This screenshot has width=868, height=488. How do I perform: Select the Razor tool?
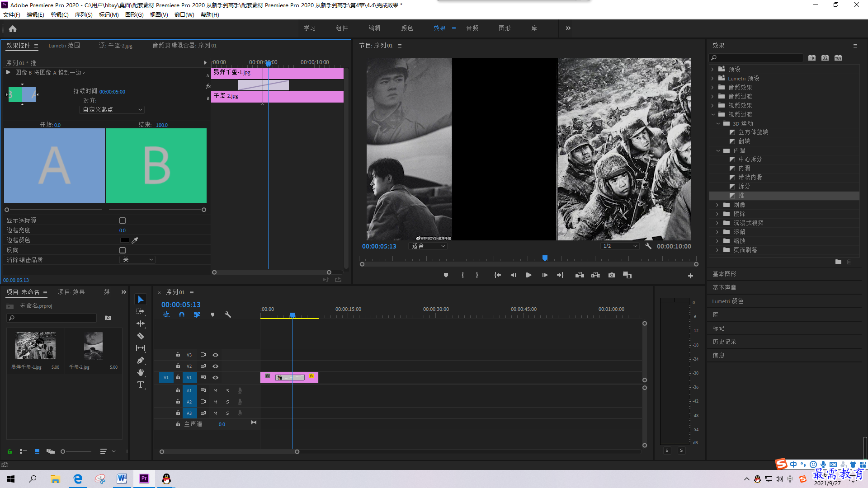pos(141,336)
